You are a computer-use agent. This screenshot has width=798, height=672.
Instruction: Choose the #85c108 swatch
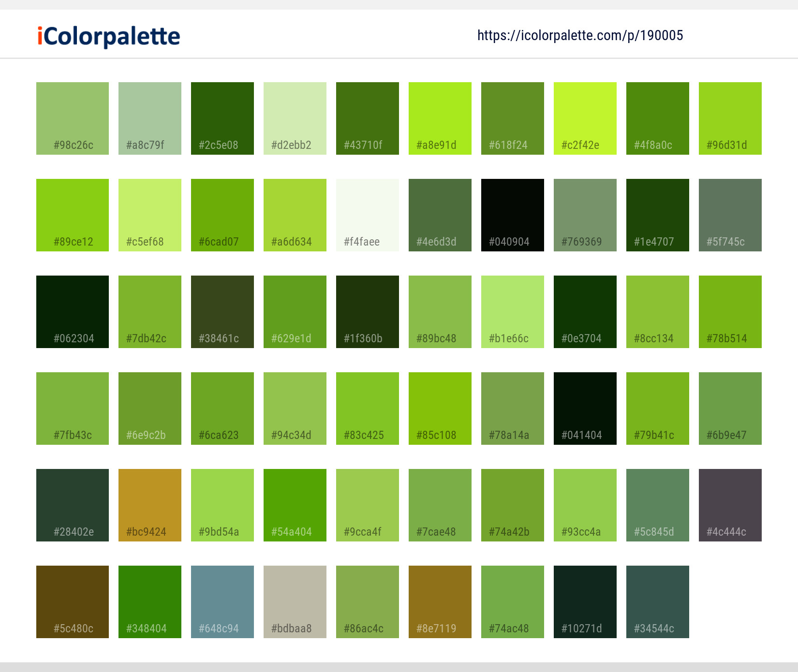(x=440, y=409)
